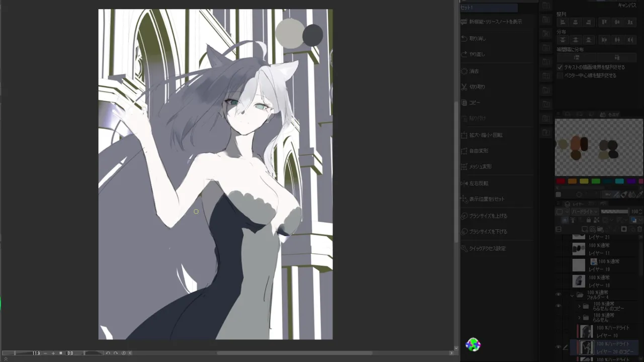
Task: Click the distribute right edges icon
Action: [x=629, y=40]
